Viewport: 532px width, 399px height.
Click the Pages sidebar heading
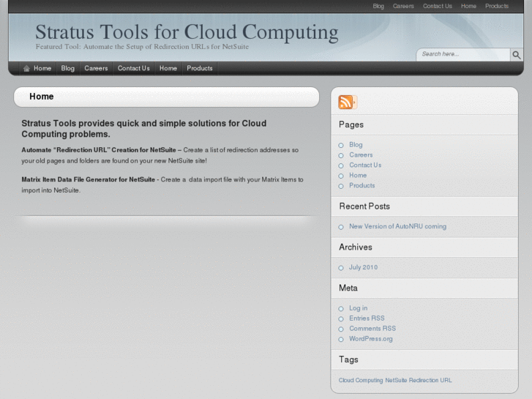[x=351, y=124]
